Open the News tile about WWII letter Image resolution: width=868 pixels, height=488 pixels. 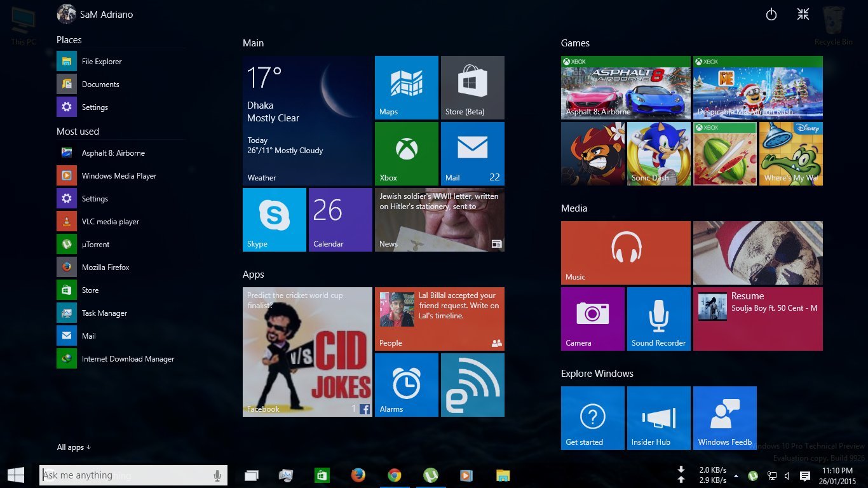pos(440,220)
